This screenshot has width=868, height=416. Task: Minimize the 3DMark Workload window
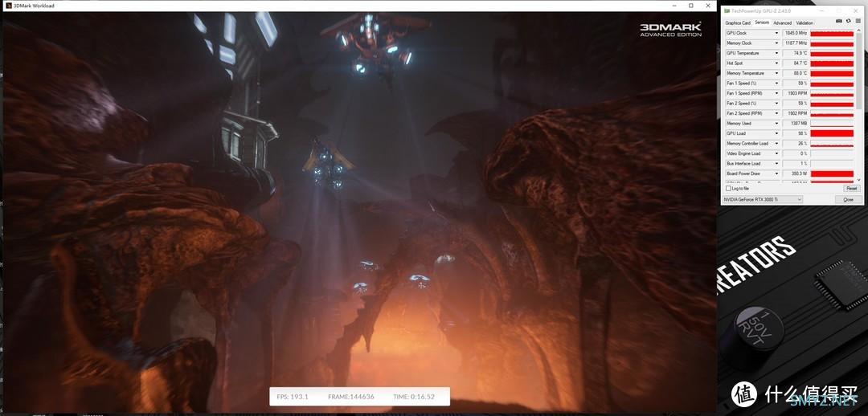click(x=674, y=6)
